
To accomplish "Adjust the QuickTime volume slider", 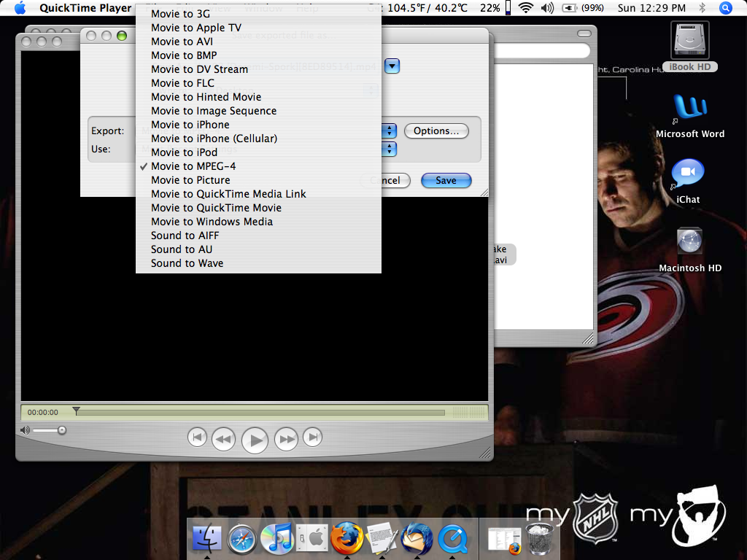I will click(61, 430).
